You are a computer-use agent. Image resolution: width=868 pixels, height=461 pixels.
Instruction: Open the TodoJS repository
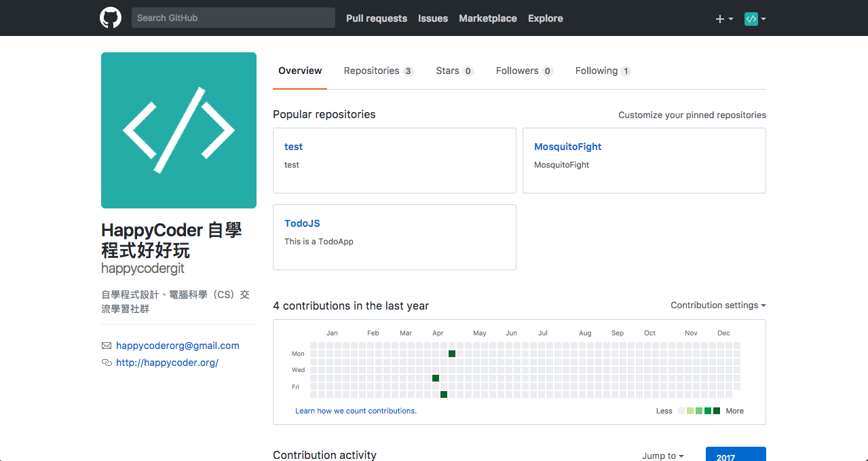point(302,223)
